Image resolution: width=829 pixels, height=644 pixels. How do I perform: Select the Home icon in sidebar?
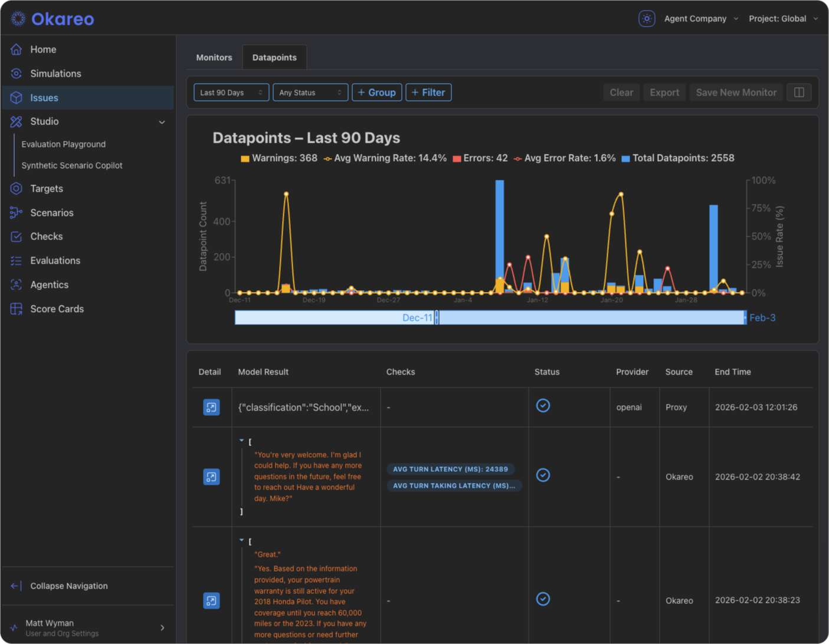17,50
